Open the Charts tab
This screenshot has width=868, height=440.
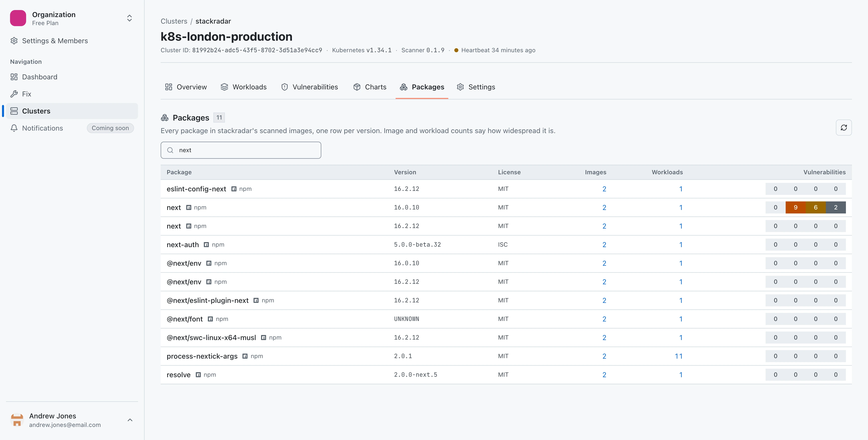click(x=370, y=87)
